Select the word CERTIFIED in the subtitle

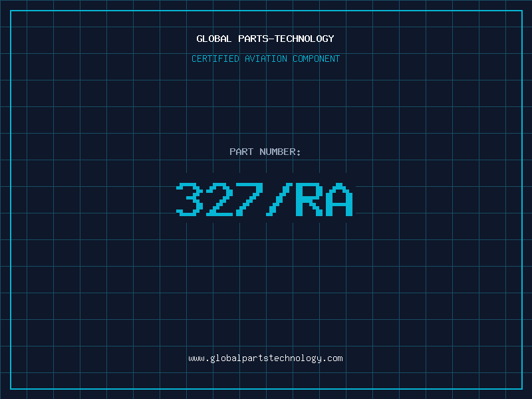click(215, 59)
